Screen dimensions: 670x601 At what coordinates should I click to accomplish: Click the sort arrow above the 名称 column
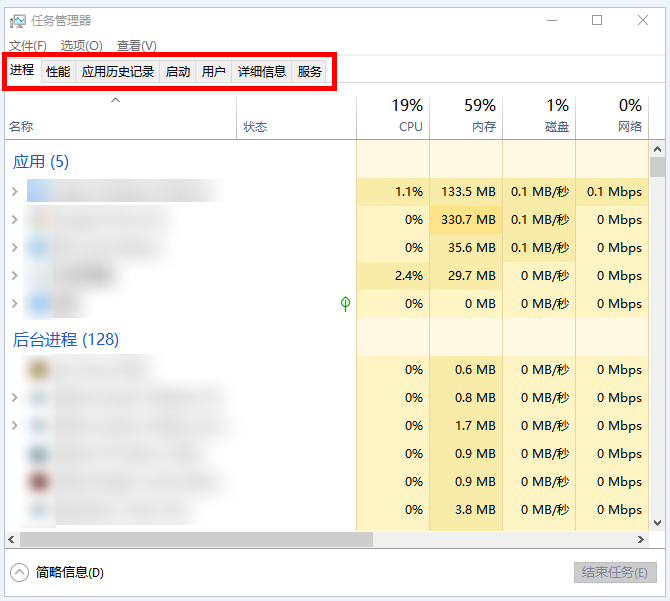[115, 100]
